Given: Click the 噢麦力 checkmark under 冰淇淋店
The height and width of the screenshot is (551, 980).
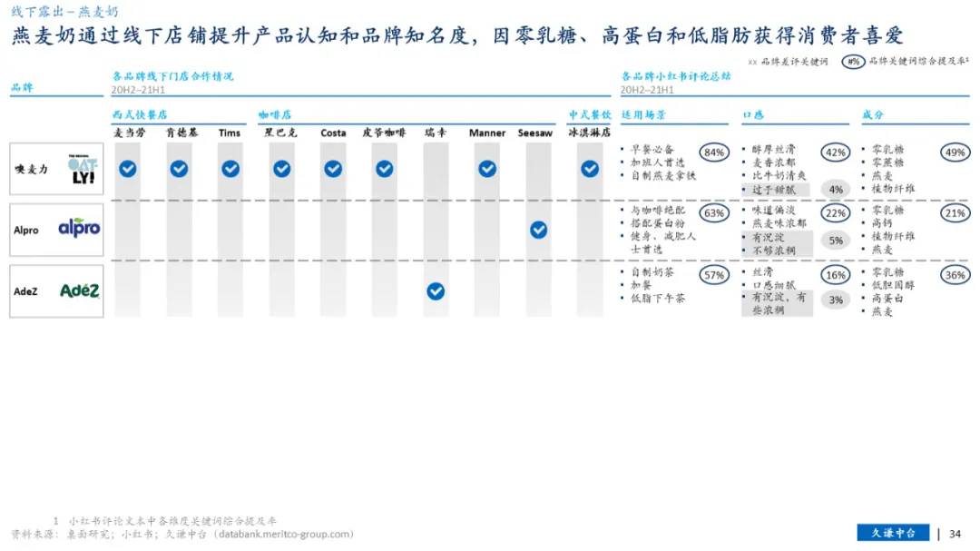Looking at the screenshot, I should tap(590, 169).
